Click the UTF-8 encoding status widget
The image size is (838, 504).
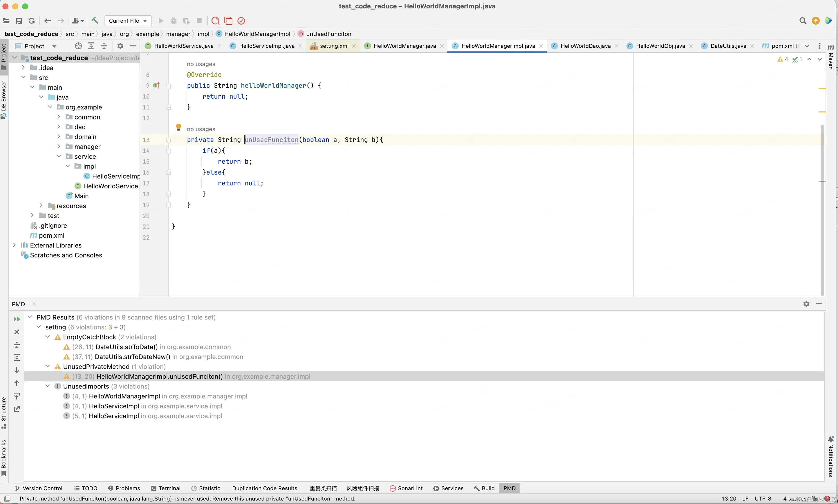(763, 498)
